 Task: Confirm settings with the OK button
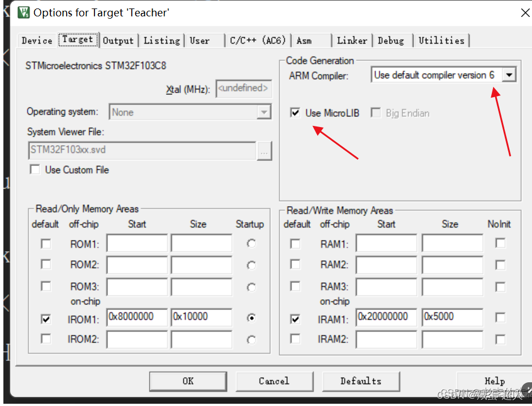[x=188, y=381]
